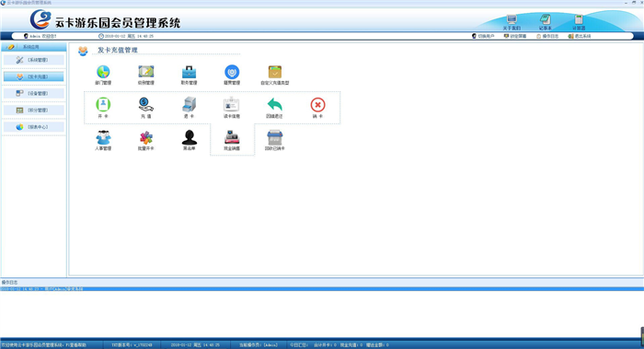This screenshot has height=349, width=644.
Task: Click 发卡充值管理 page title text
Action: (x=118, y=50)
